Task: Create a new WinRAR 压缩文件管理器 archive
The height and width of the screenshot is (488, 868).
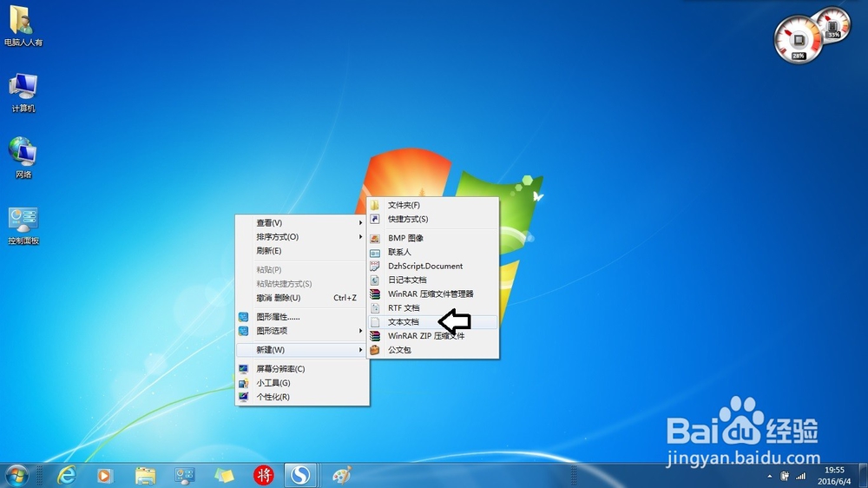Action: (x=433, y=293)
